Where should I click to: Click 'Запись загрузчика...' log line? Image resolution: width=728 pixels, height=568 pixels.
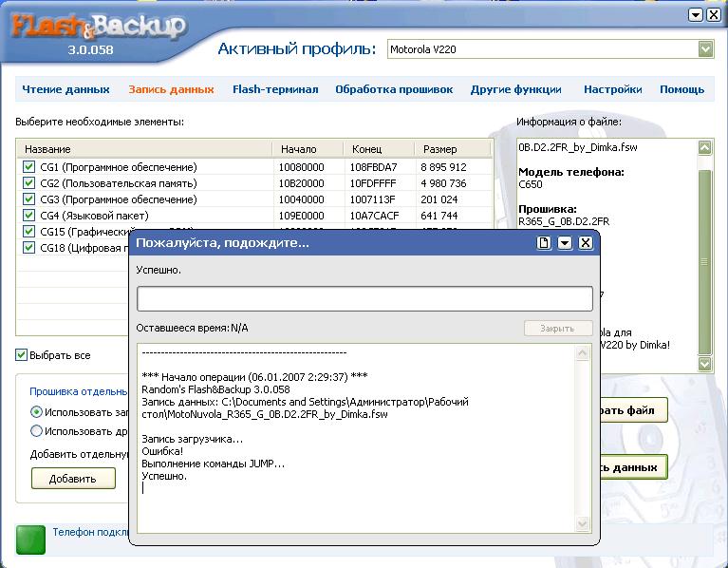tap(193, 439)
